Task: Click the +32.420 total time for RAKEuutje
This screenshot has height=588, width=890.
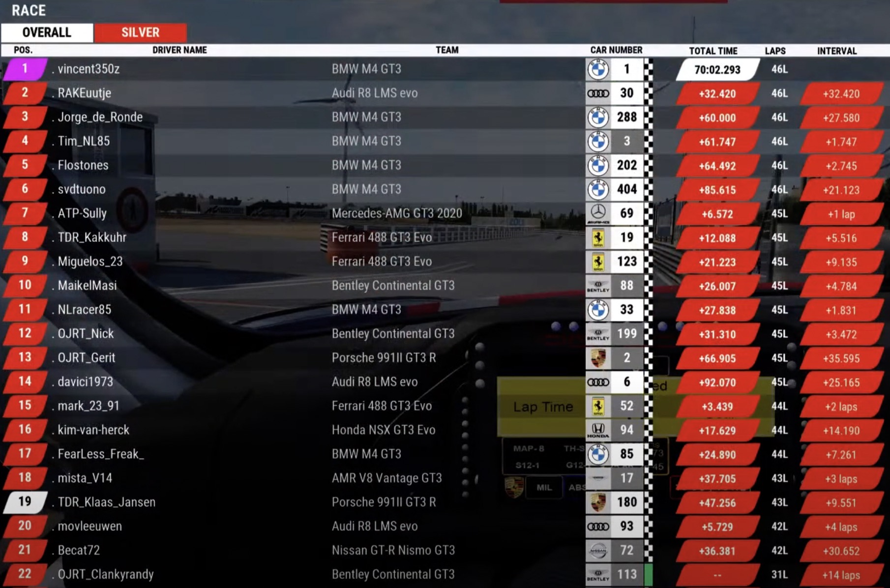Action: tap(717, 94)
